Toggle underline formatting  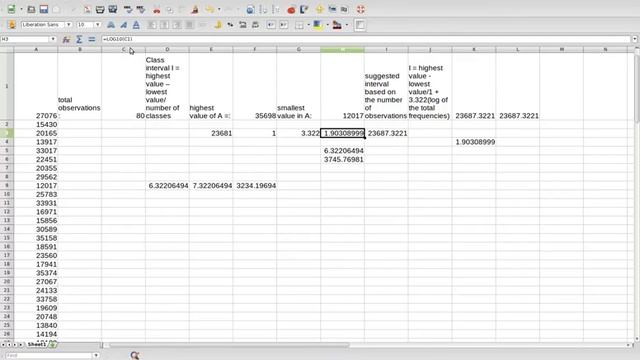click(x=136, y=25)
